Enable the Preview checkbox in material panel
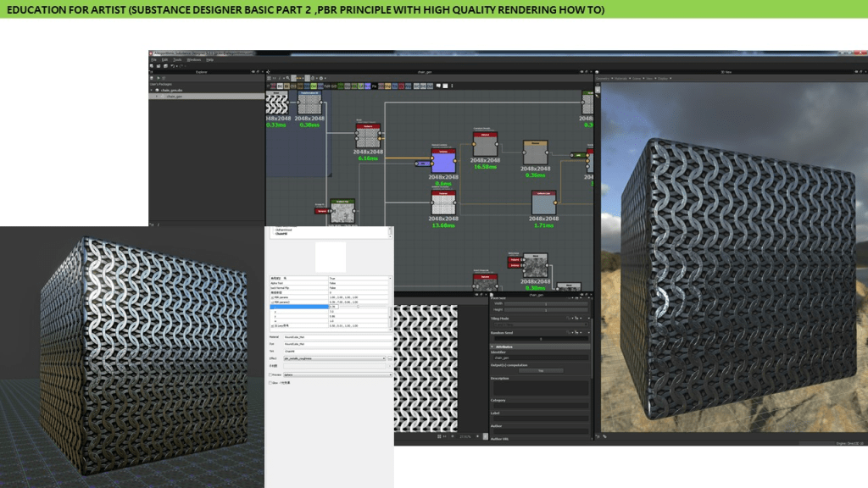This screenshot has height=488, width=868. 270,374
